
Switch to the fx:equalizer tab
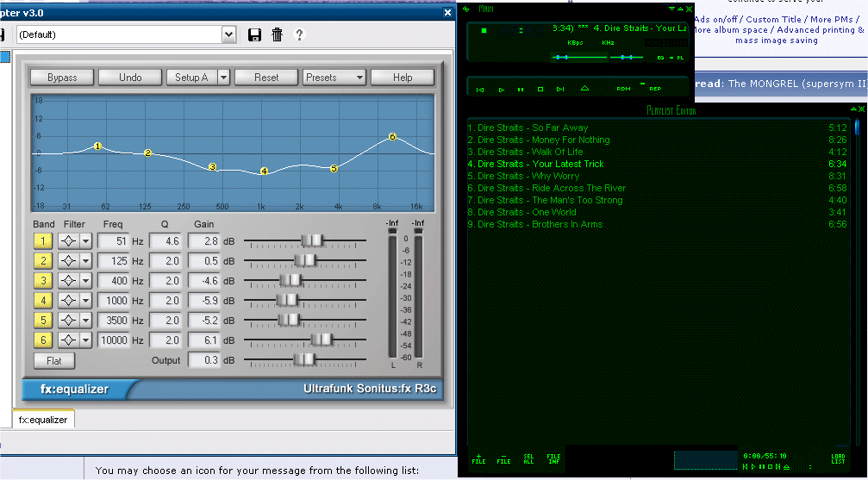pos(43,420)
